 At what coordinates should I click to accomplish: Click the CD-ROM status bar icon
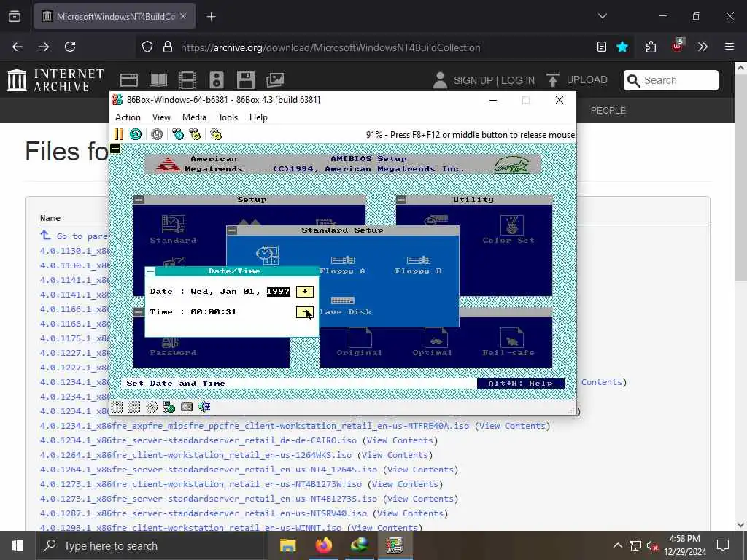coord(152,407)
